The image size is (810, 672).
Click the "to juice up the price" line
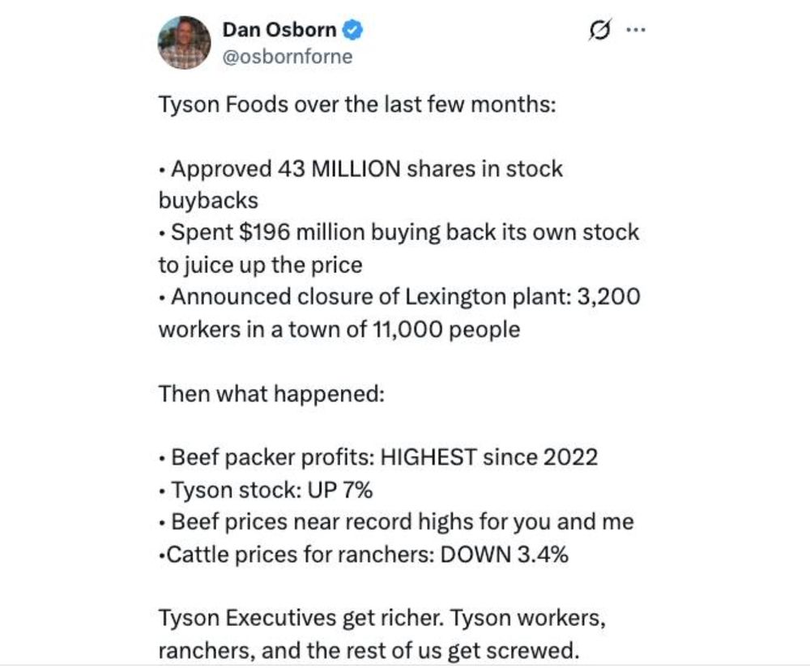point(260,264)
